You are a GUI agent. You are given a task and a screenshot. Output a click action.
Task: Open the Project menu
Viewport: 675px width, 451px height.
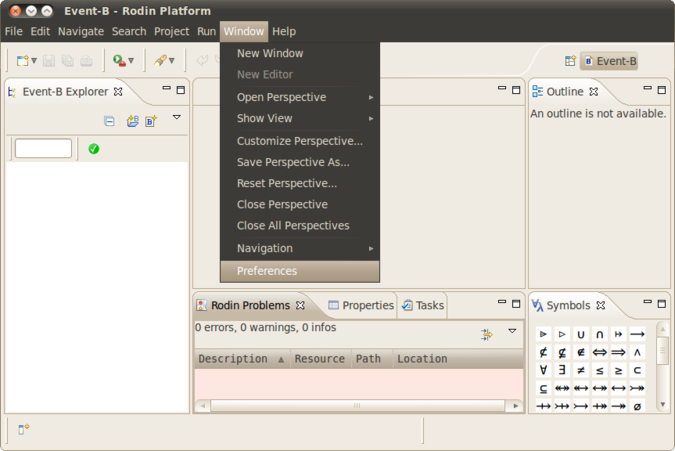click(x=171, y=31)
